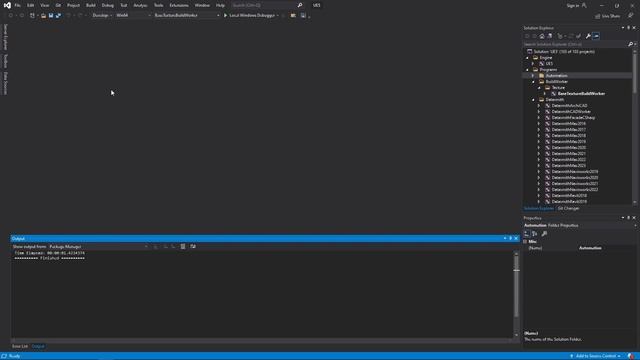
Task: Click the New Project icon in the toolbar
Action: coord(32,16)
